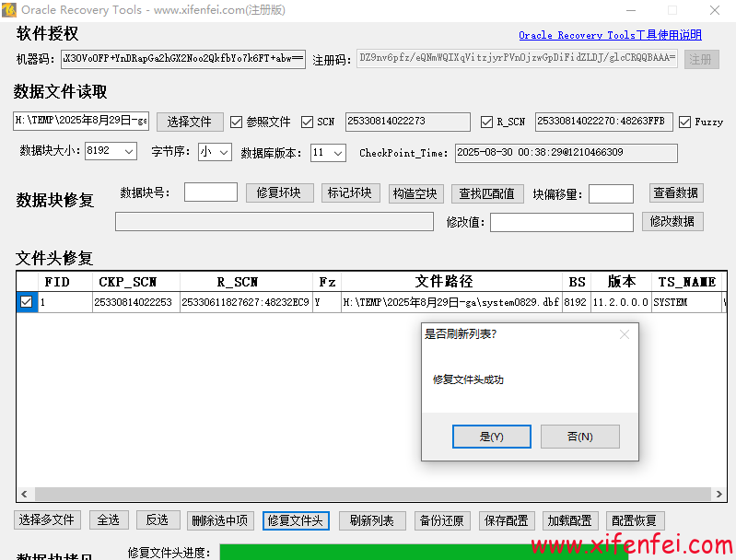Image resolution: width=736 pixels, height=560 pixels.
Task: Click the 选择多文件 button
Action: tap(47, 520)
